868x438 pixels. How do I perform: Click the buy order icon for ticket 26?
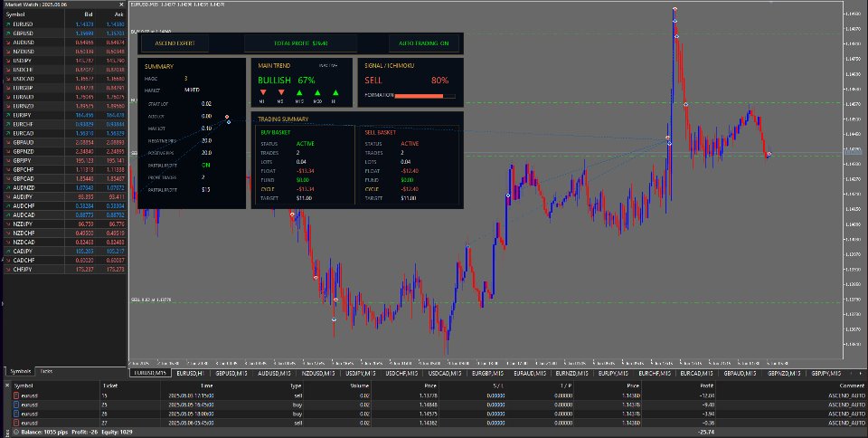click(16, 414)
